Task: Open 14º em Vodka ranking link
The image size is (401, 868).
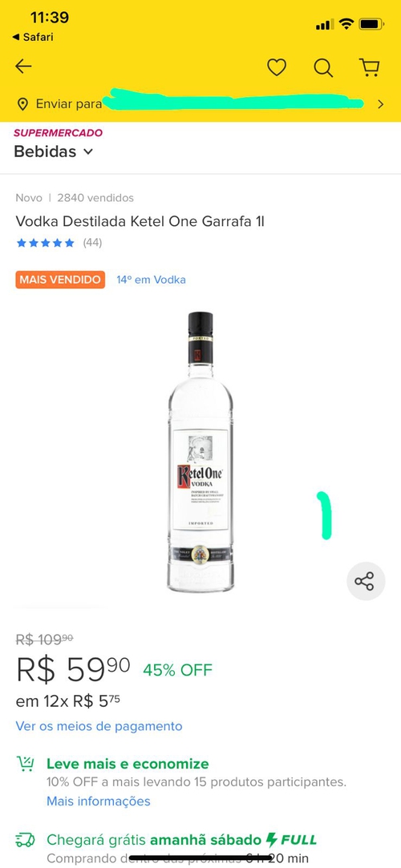Action: coord(151,280)
